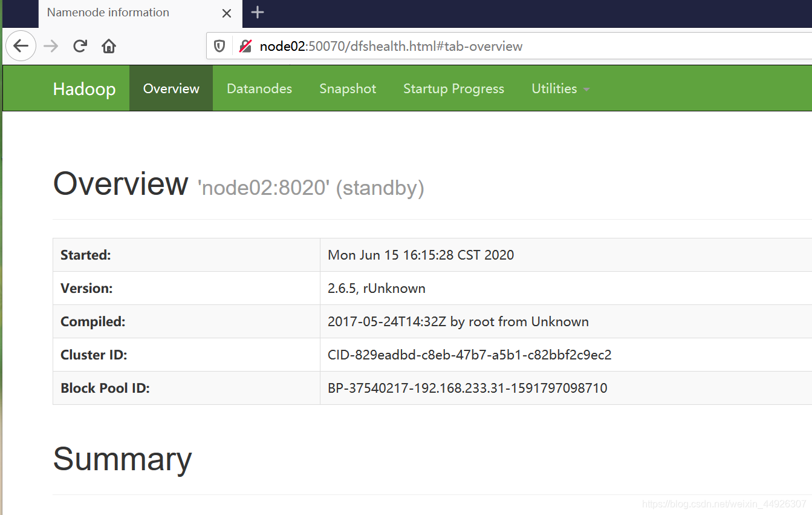Click the Summary heading
The image size is (812, 515).
point(123,459)
